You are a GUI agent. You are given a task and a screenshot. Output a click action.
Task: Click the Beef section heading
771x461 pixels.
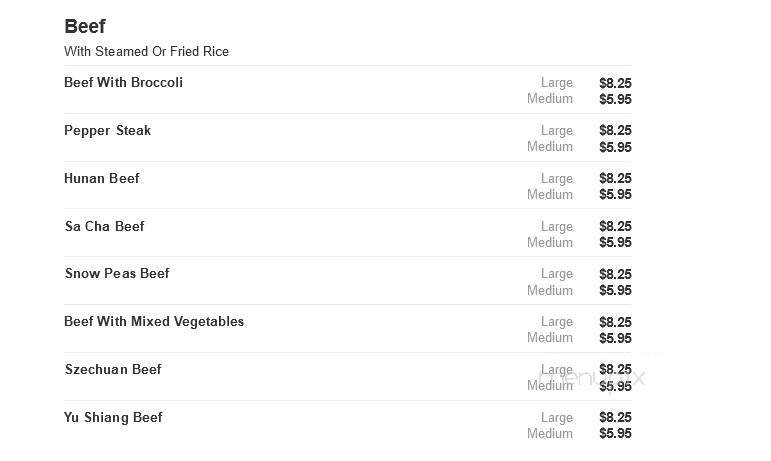coord(85,27)
